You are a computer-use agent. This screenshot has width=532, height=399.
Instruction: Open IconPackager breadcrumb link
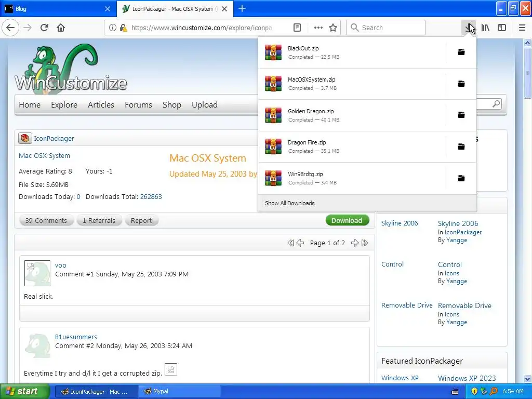click(54, 138)
